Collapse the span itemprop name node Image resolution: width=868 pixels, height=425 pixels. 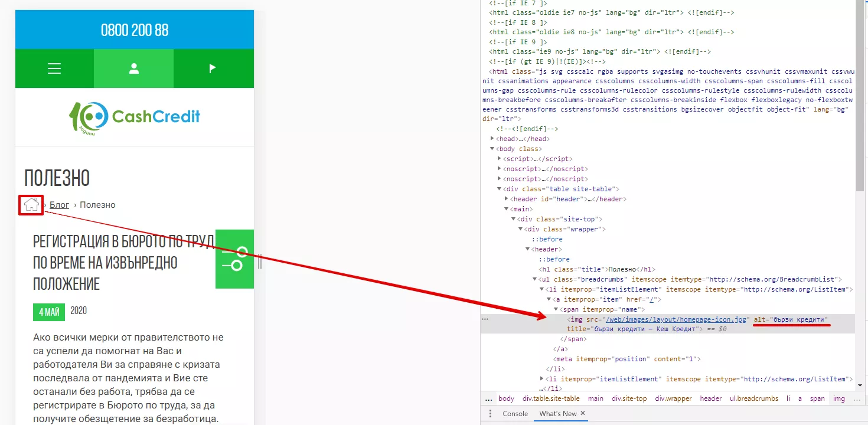(x=556, y=309)
